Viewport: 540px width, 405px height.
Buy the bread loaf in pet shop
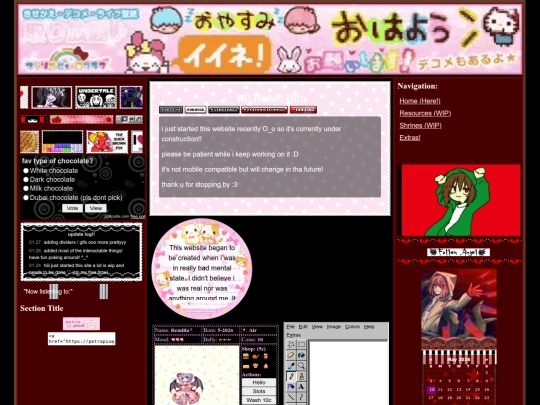pyautogui.click(x=246, y=366)
